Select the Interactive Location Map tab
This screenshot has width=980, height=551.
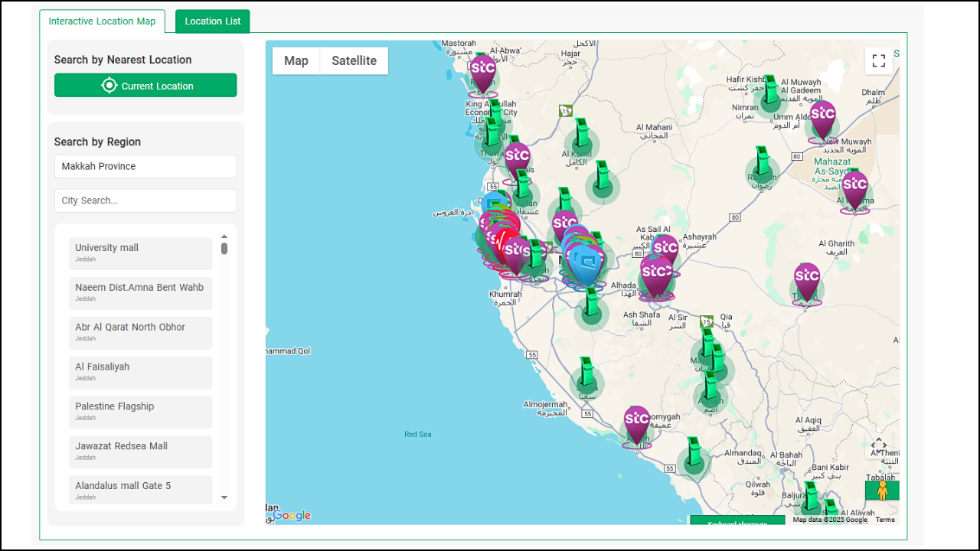click(x=102, y=21)
